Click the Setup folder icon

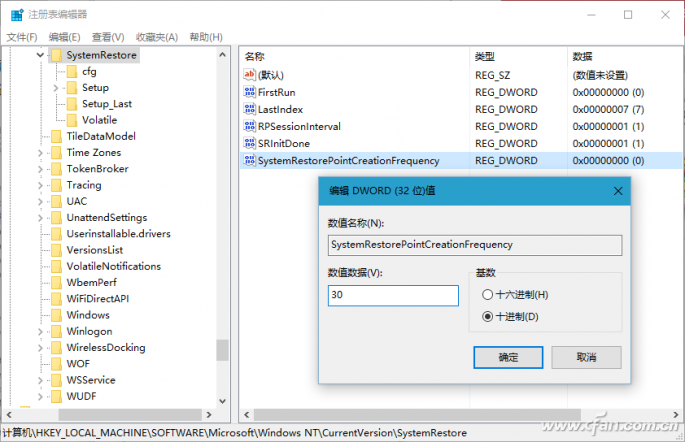click(72, 88)
